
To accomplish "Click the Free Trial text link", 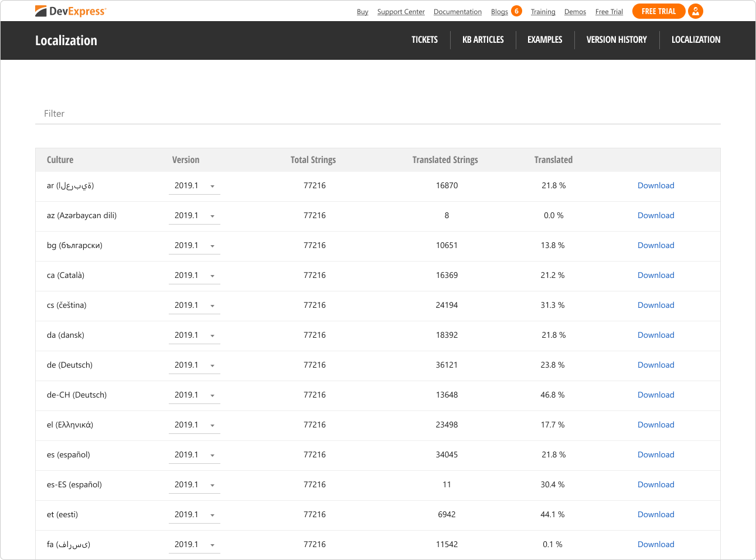I will click(609, 12).
